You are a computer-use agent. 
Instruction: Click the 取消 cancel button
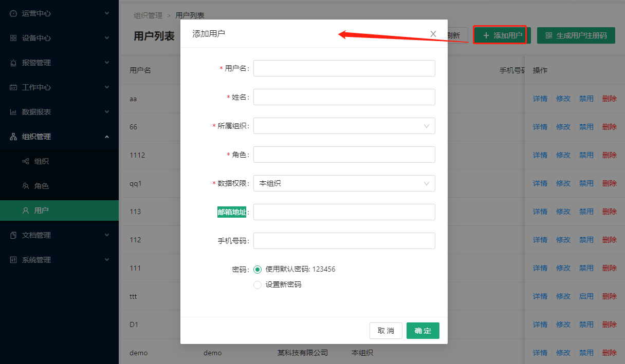click(x=385, y=331)
